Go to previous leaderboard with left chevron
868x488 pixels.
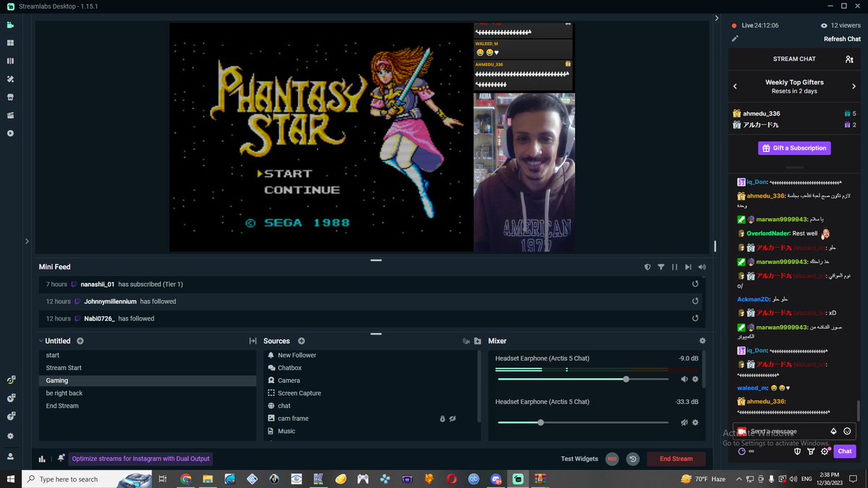pyautogui.click(x=736, y=86)
